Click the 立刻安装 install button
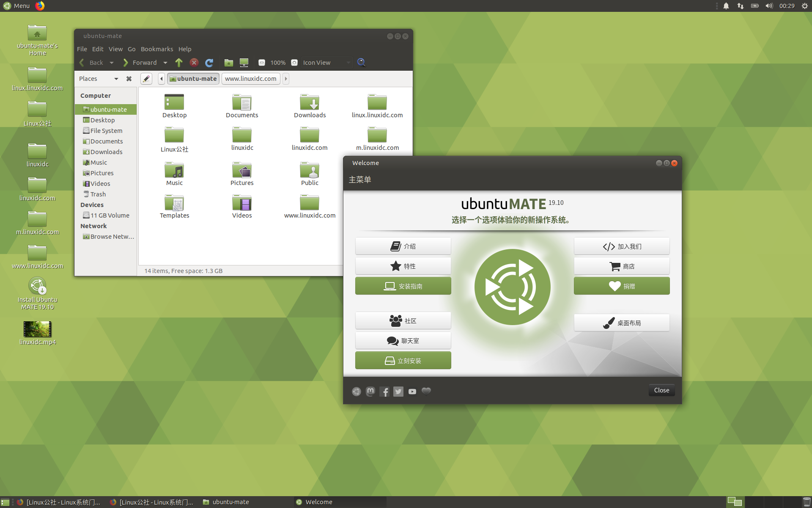Screen dimensions: 812x508 point(403,360)
